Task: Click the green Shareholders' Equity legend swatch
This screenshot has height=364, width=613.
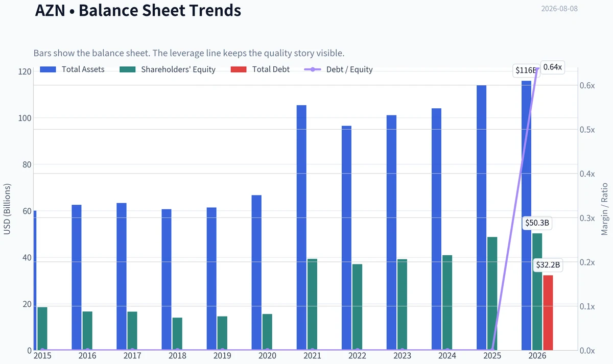Action: click(x=127, y=69)
